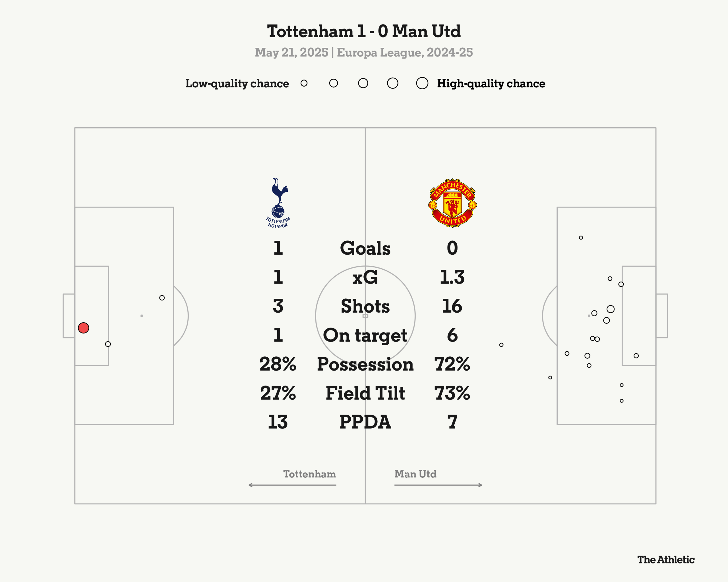Viewport: 728px width, 582px height.
Task: Click Man Utd's 16 shots value
Action: click(x=452, y=306)
